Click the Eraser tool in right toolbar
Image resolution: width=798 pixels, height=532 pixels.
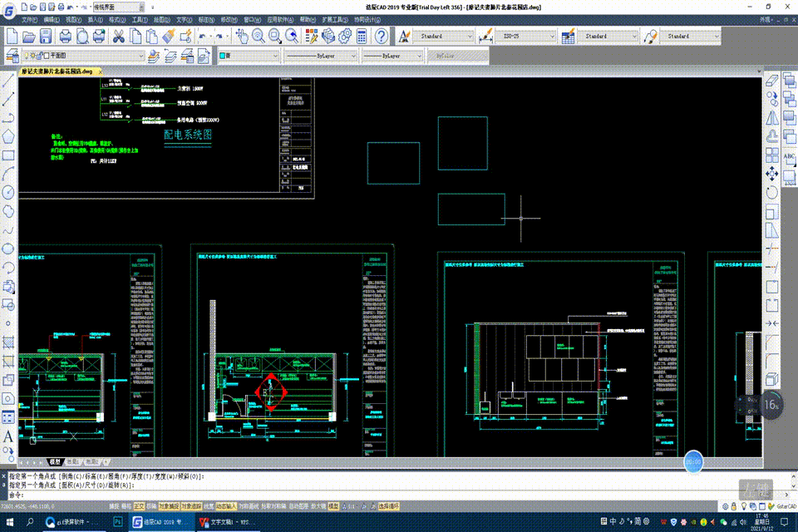[x=771, y=80]
